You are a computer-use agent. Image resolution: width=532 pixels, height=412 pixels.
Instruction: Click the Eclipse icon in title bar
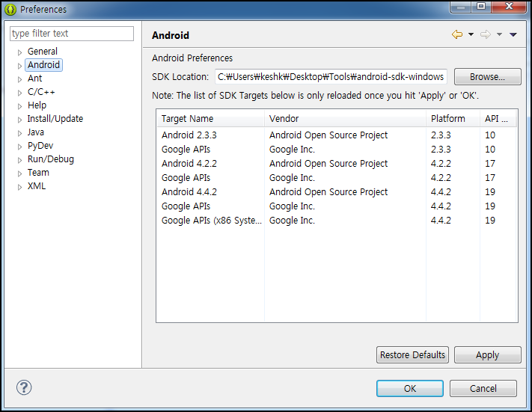click(10, 10)
